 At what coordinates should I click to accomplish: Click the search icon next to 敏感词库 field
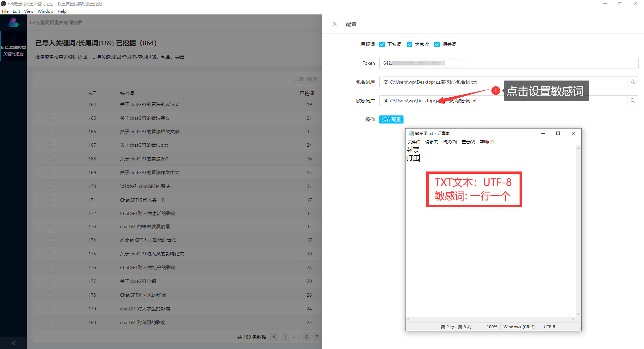633,100
